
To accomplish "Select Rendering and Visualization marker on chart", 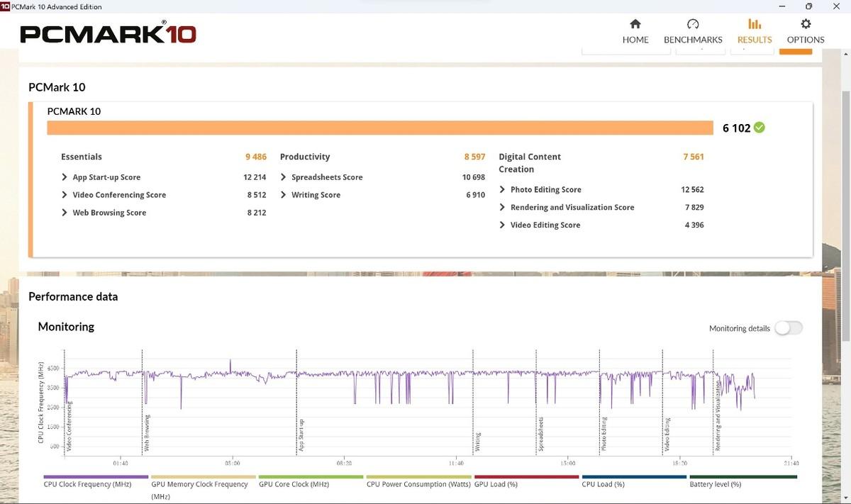I will tap(718, 415).
